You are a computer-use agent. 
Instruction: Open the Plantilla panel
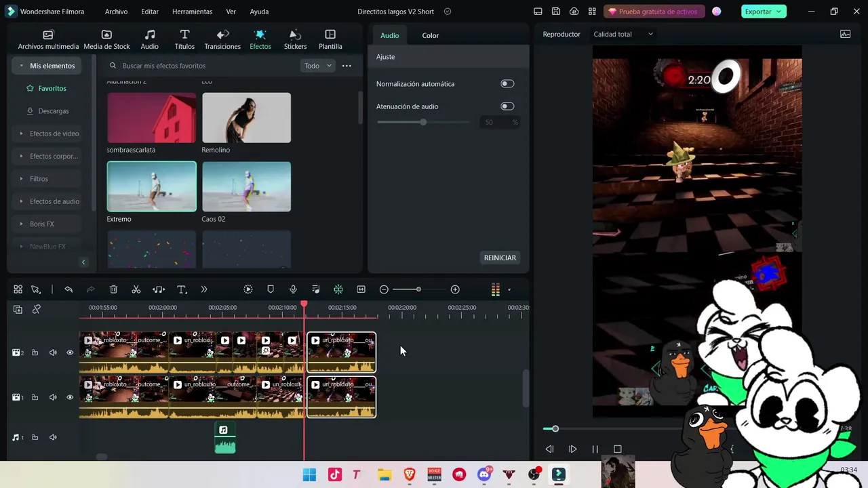pos(330,40)
